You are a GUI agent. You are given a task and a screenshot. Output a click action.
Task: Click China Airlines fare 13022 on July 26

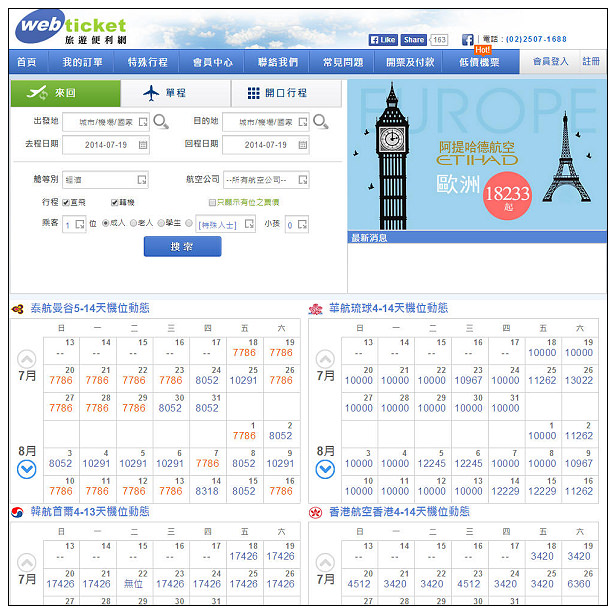(579, 380)
